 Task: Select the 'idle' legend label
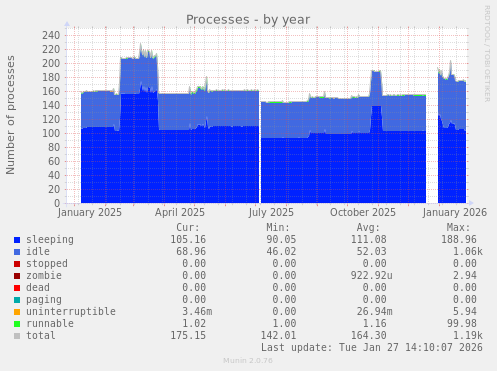click(38, 251)
